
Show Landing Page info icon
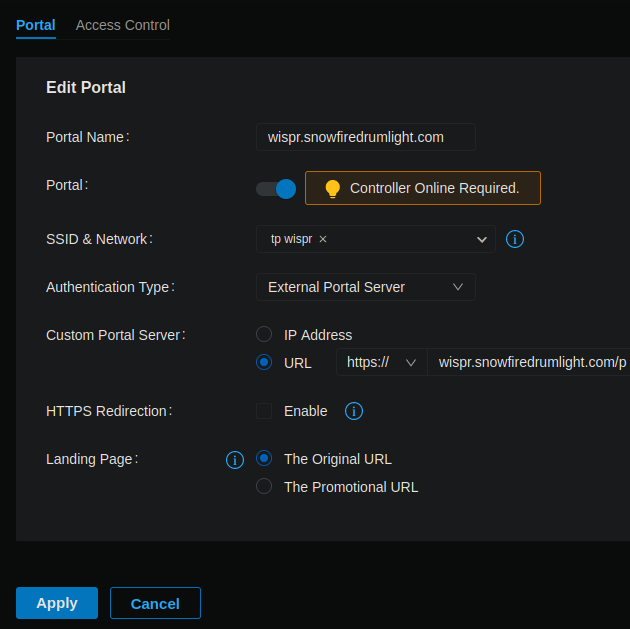235,459
